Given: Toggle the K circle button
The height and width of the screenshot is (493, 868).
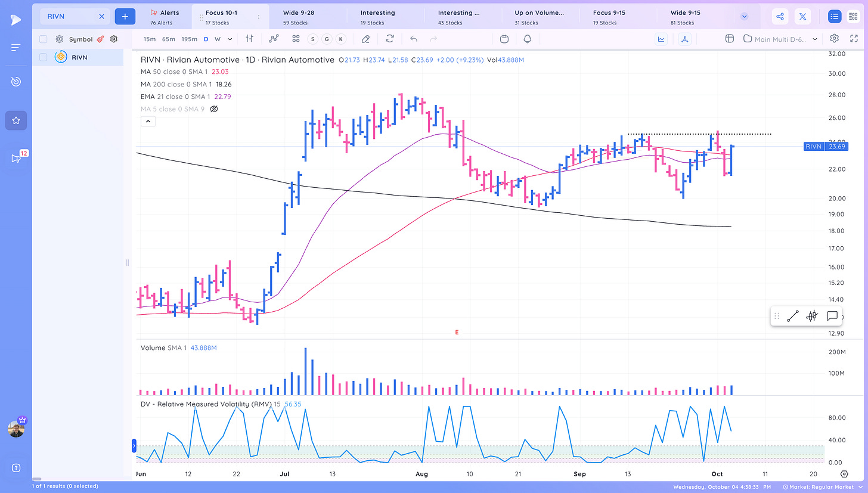Looking at the screenshot, I should [x=340, y=39].
